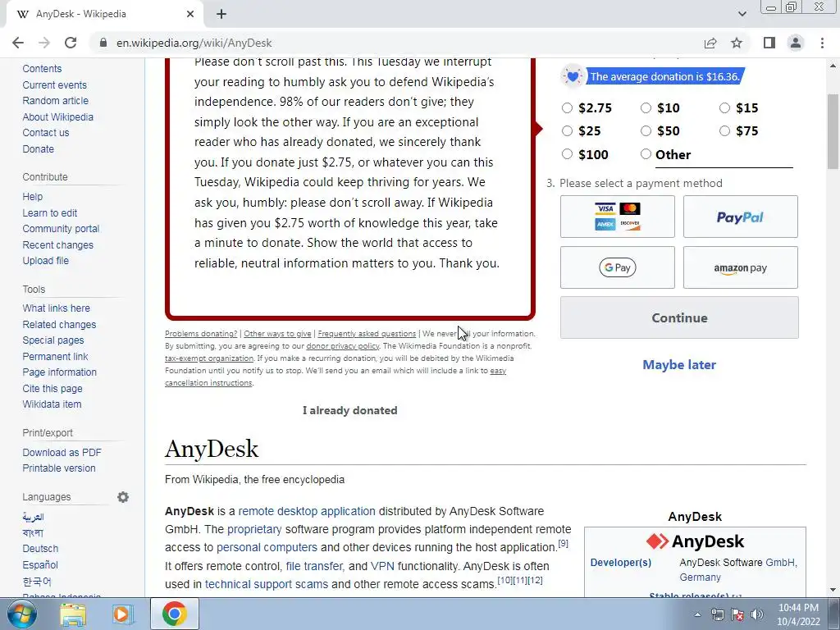Open Windows Explorer from taskbar

tap(73, 614)
